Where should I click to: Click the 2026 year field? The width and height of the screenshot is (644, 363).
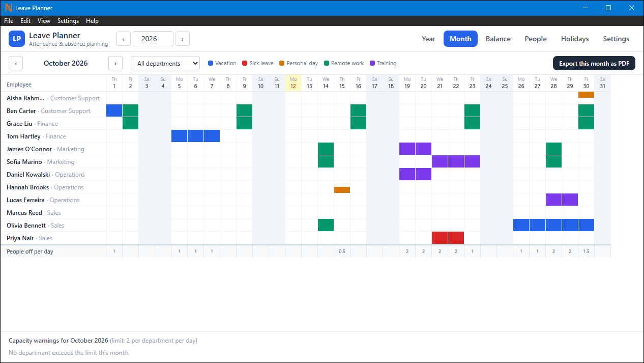[153, 39]
